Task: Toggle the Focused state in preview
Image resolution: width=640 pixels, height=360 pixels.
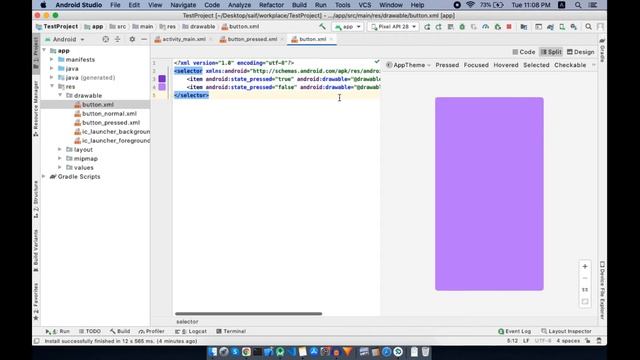Action: 476,65
